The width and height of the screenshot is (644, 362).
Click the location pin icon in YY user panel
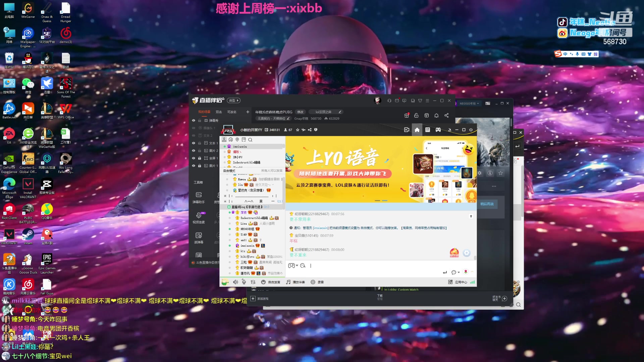tap(237, 140)
